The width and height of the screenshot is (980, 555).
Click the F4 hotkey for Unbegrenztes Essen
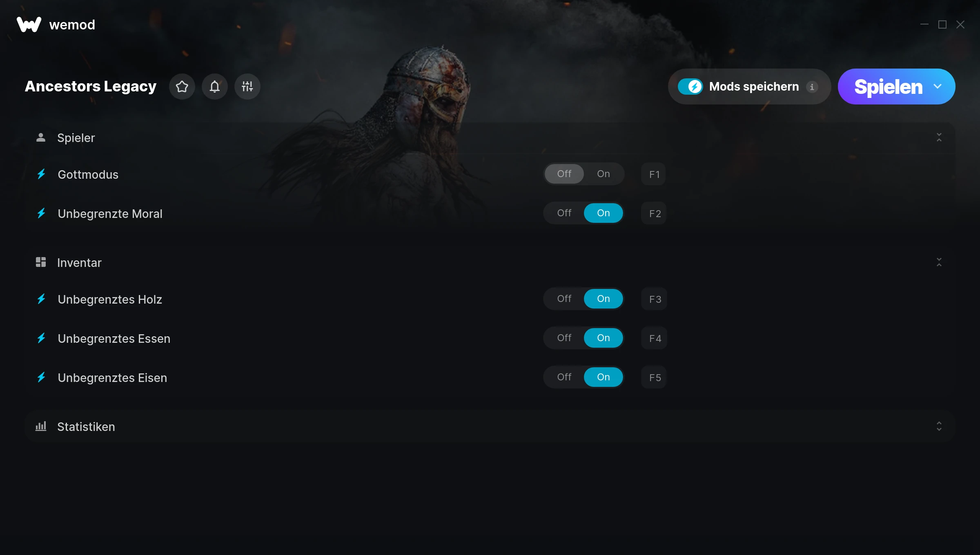[655, 338]
